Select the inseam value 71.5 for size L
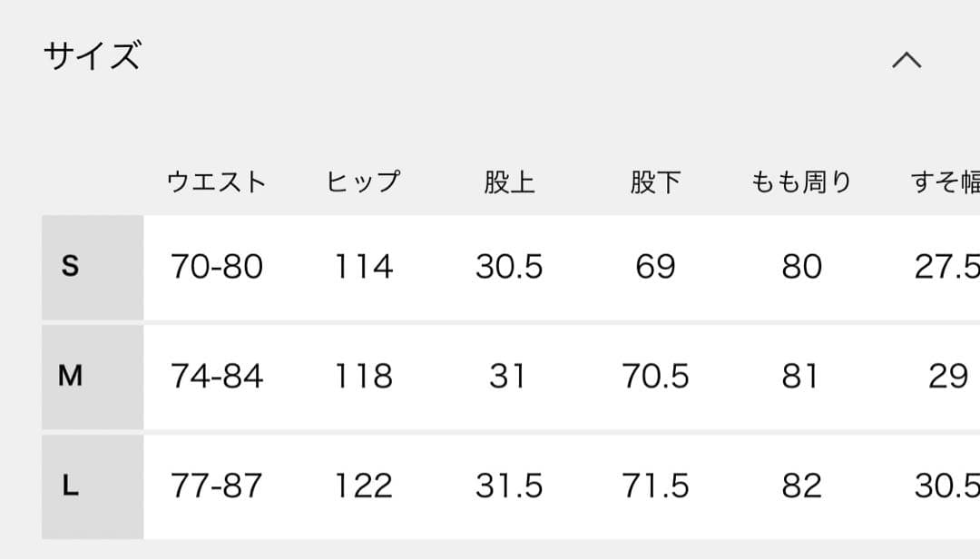This screenshot has height=560, width=980. click(x=658, y=485)
